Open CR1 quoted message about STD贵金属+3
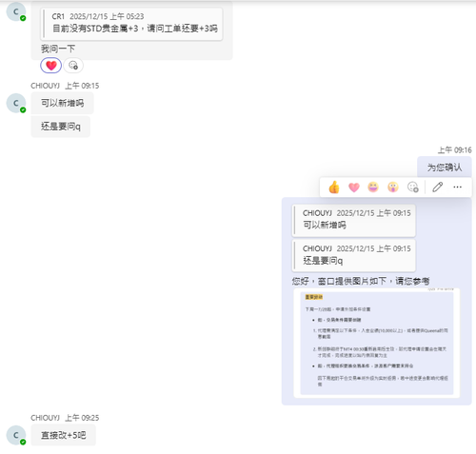The height and width of the screenshot is (454, 476). tap(131, 24)
